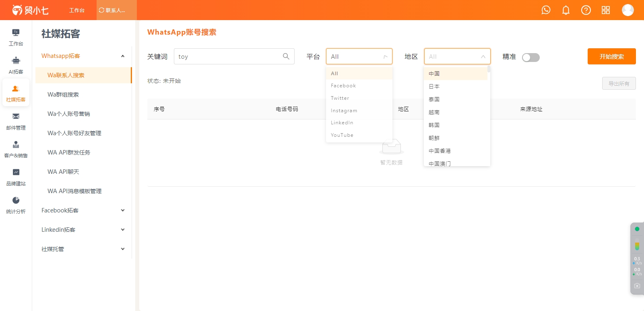Open the apps grid icon in the header
Image resolution: width=644 pixels, height=311 pixels.
606,10
